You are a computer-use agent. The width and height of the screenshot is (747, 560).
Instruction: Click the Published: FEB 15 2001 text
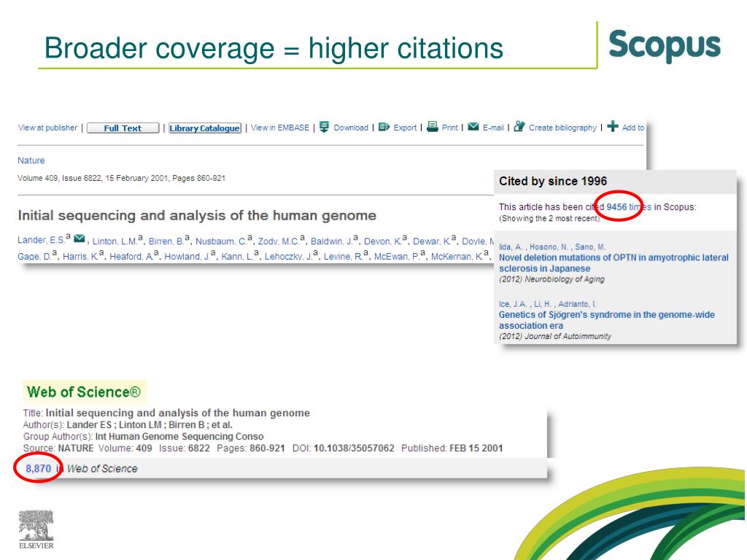coord(452,448)
